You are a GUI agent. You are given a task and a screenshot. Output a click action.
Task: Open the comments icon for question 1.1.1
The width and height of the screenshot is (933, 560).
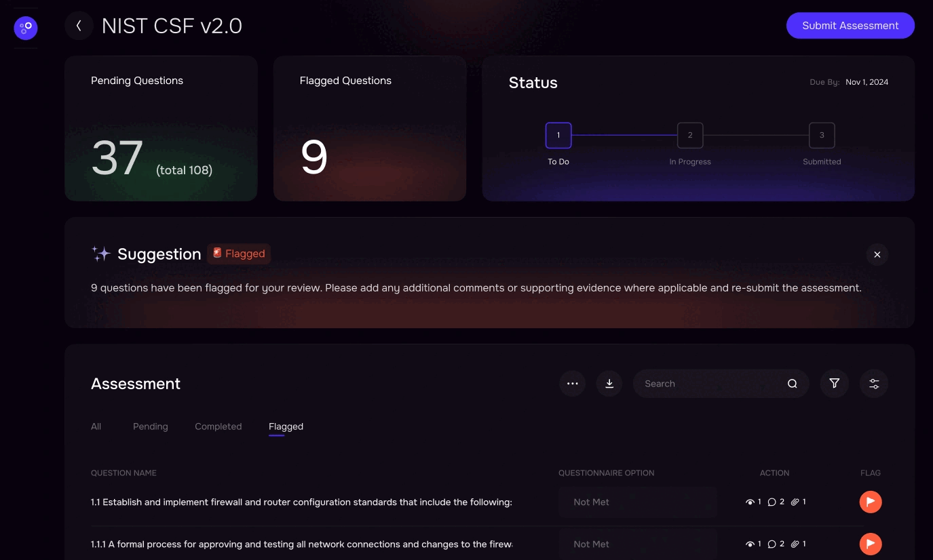click(x=772, y=544)
